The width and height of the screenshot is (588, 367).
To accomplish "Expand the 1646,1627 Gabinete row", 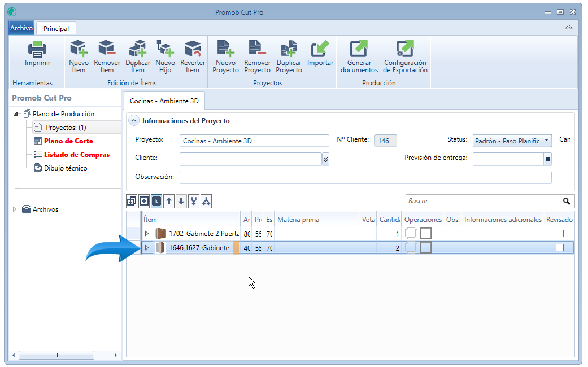I will click(147, 248).
